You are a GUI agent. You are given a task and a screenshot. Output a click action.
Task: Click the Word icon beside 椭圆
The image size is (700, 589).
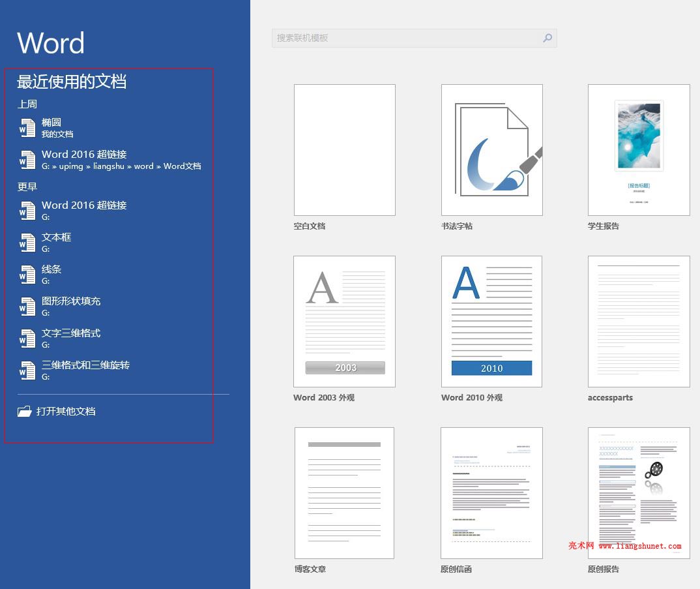(27, 128)
